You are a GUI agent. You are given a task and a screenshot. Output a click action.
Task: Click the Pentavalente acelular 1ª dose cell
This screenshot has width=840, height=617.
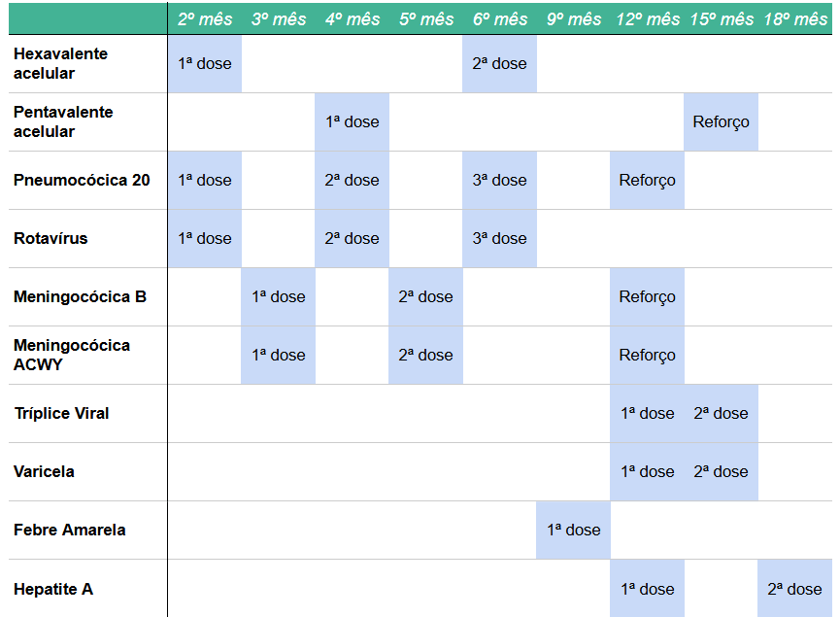pyautogui.click(x=352, y=122)
